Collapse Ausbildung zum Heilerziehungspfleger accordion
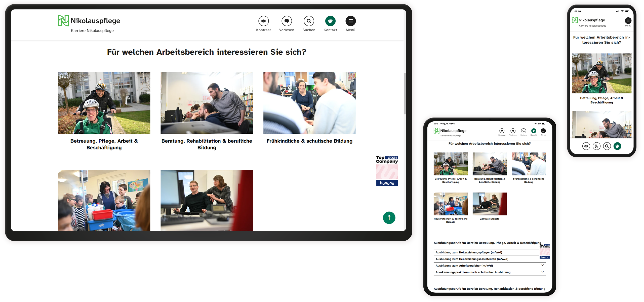This screenshot has height=302, width=644. 489,252
